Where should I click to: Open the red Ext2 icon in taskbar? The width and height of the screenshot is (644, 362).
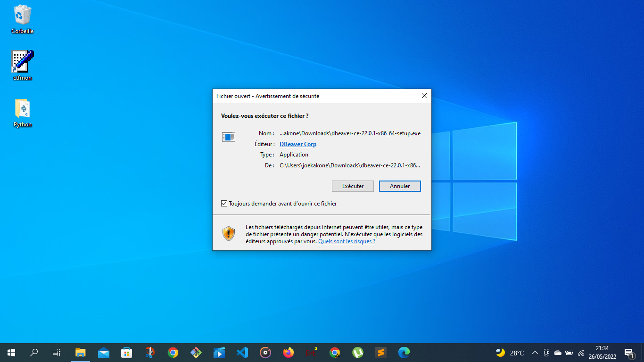[312, 353]
